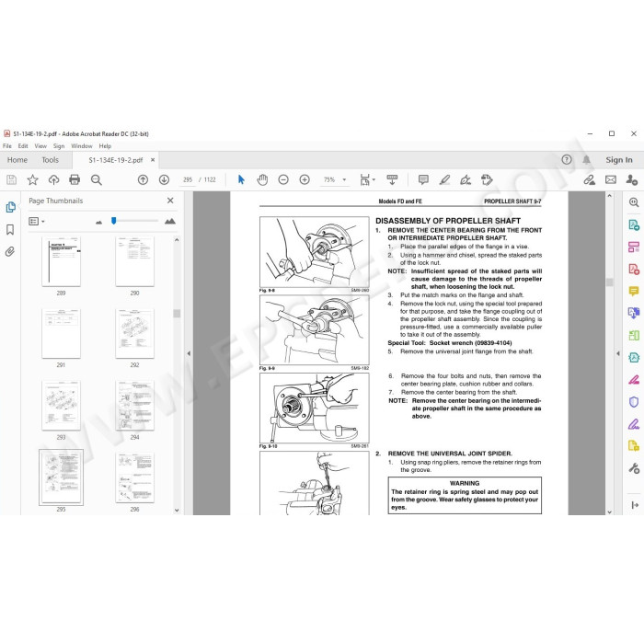644x644 pixels.
Task: Select page 296 thumbnail
Action: (134, 477)
